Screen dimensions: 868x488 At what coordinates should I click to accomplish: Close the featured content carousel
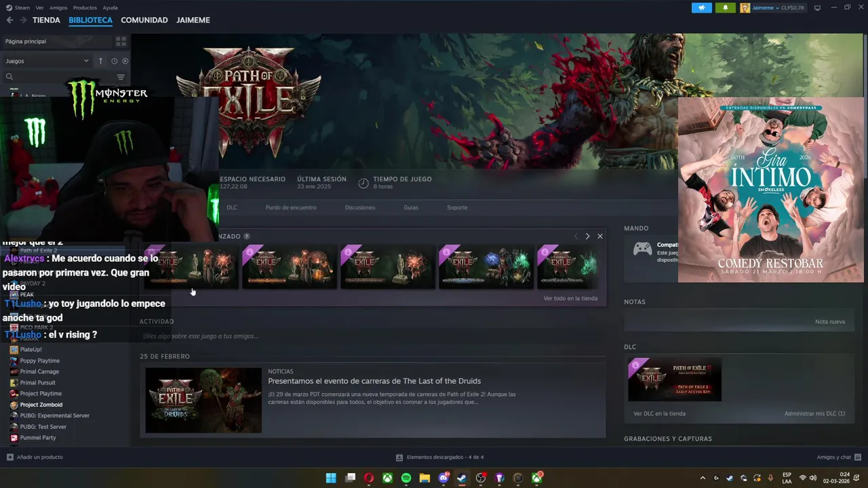tap(599, 236)
